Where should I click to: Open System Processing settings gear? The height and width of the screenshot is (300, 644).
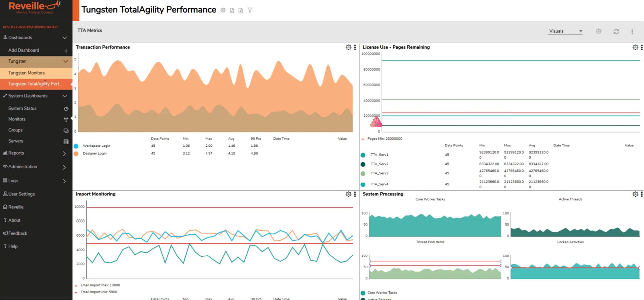635,194
